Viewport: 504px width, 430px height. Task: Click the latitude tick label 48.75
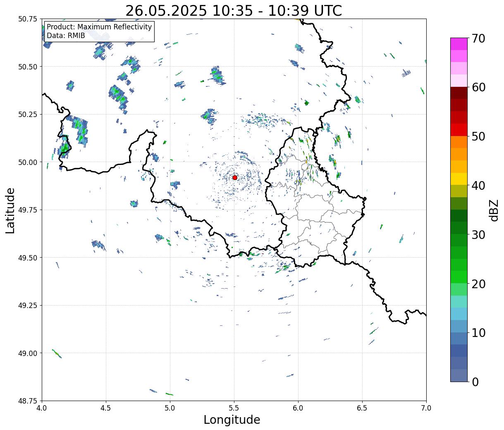tap(28, 401)
